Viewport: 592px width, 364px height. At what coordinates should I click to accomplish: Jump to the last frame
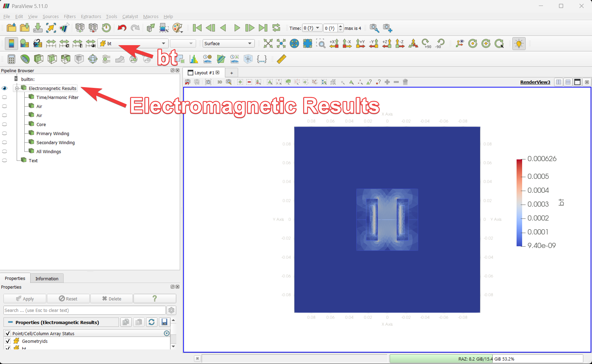click(263, 28)
